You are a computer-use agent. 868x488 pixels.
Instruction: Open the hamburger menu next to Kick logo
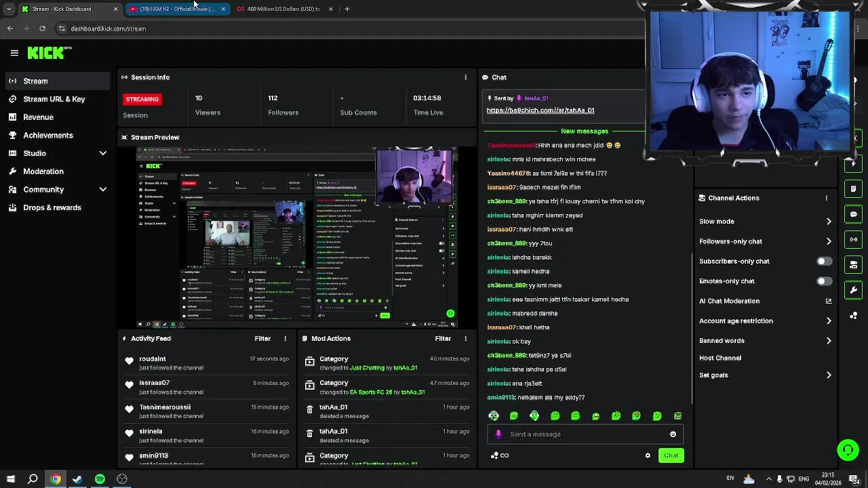[14, 53]
